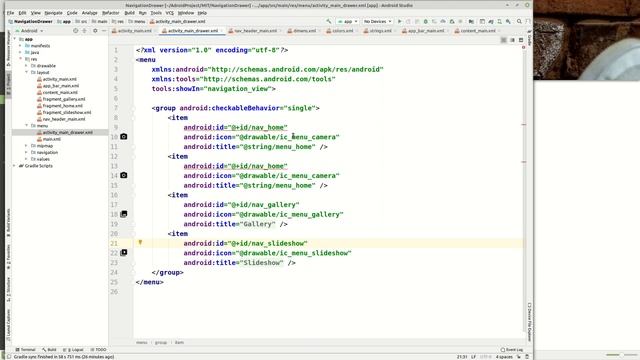Open the Project Structure toolbar icon

pos(471,21)
